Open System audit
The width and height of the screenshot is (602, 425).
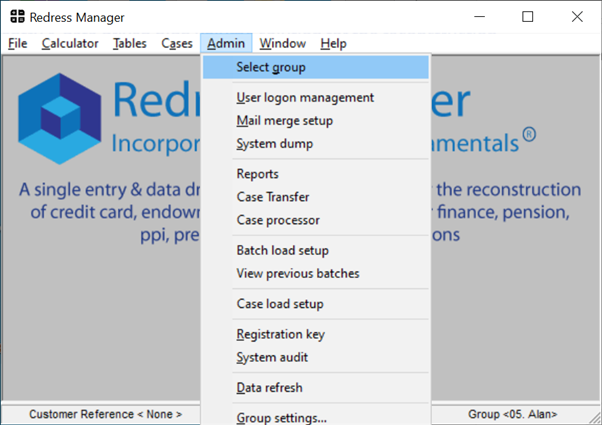[x=316, y=357]
